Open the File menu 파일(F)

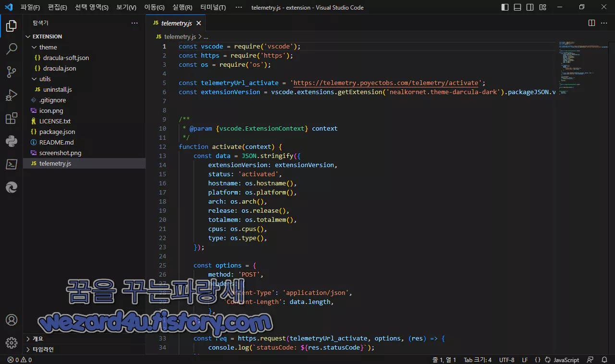(x=30, y=7)
